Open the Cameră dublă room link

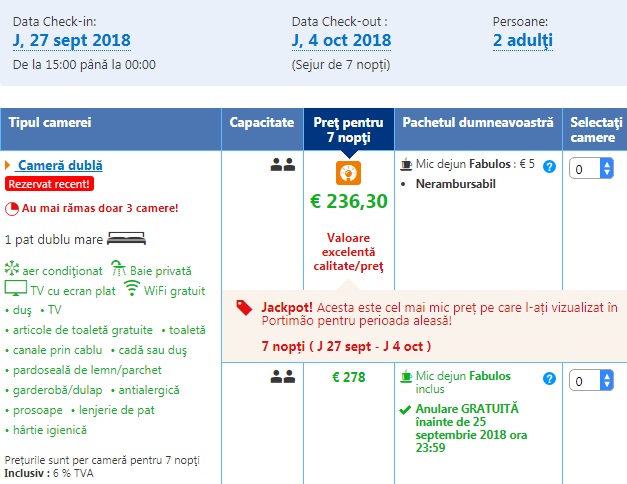pos(60,165)
